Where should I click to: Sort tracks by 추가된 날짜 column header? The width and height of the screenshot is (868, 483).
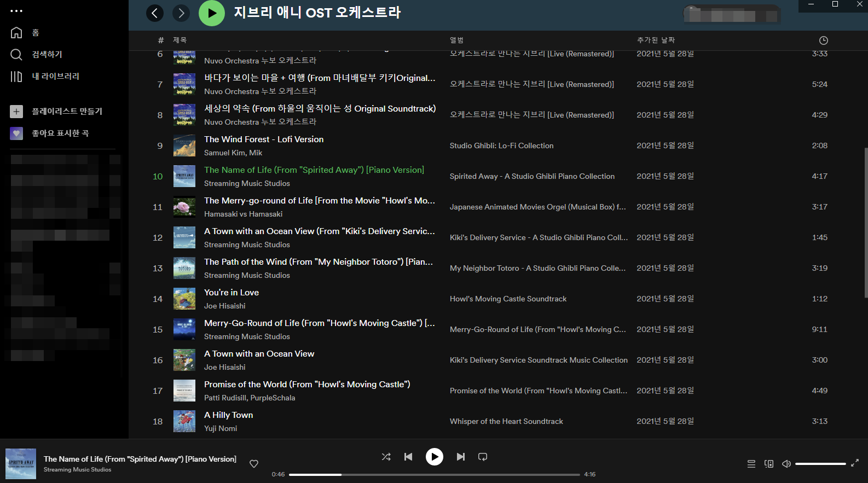point(656,40)
